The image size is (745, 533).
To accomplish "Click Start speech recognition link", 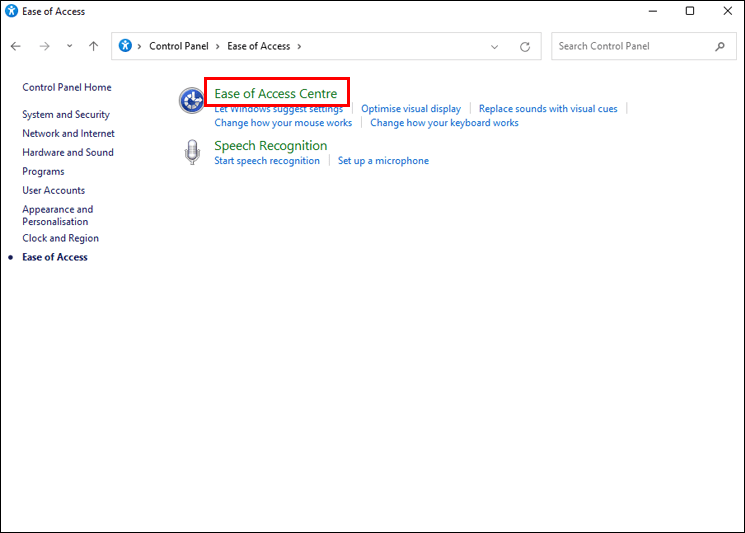I will [267, 161].
